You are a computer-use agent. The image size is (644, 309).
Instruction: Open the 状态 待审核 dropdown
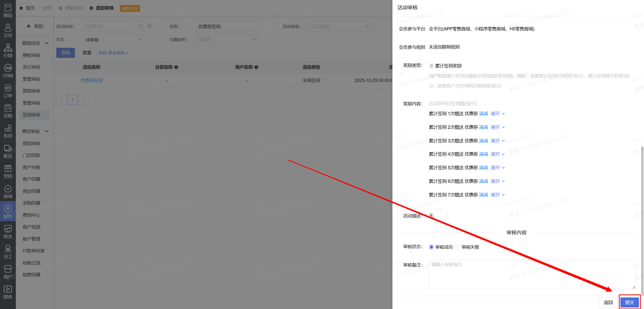point(114,40)
